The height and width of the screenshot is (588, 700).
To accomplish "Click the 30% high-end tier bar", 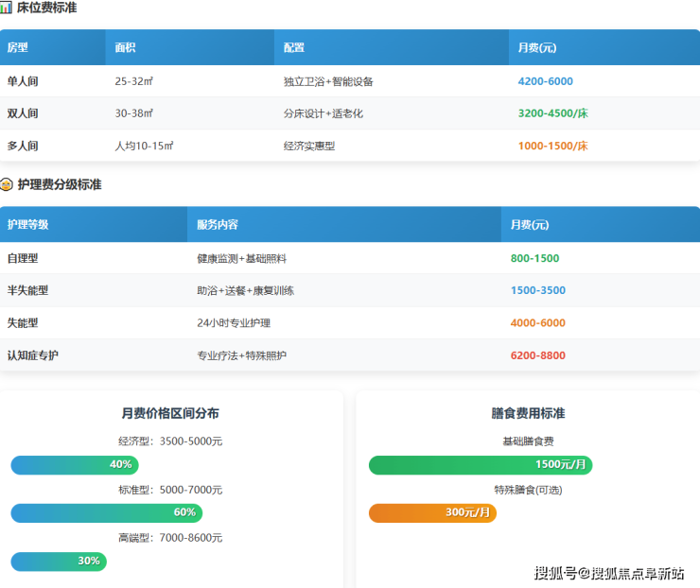I will (59, 562).
